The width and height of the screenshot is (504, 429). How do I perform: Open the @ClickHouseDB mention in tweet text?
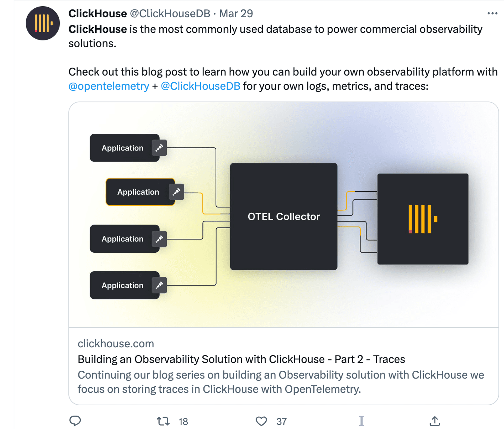(201, 86)
